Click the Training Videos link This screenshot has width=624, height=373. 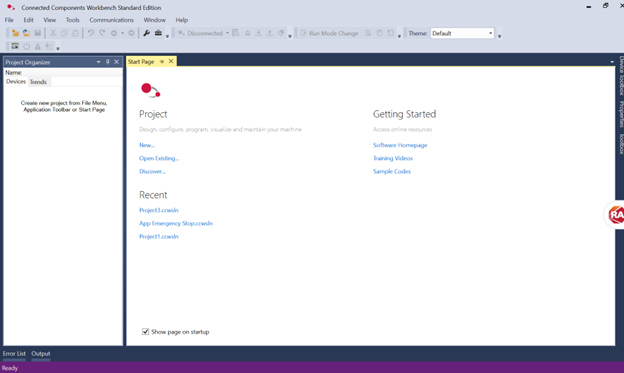pyautogui.click(x=392, y=158)
